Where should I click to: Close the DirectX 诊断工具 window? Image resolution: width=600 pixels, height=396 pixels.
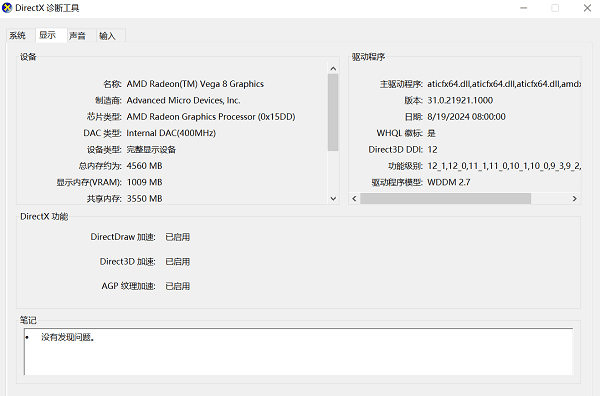coord(587,8)
